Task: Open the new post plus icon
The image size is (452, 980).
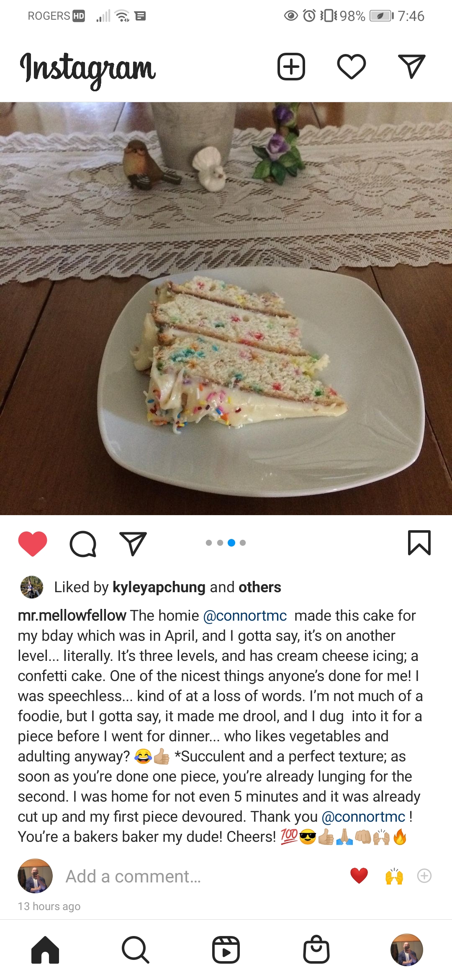Action: pyautogui.click(x=291, y=67)
